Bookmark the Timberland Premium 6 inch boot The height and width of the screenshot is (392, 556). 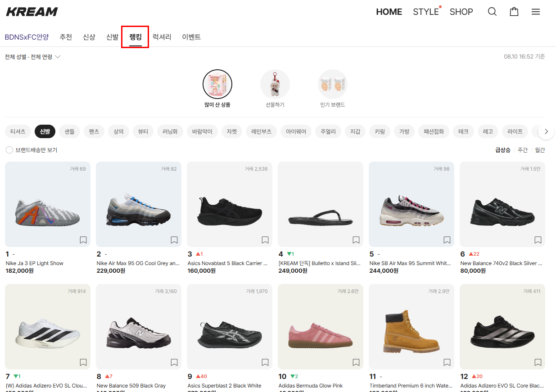click(x=447, y=362)
